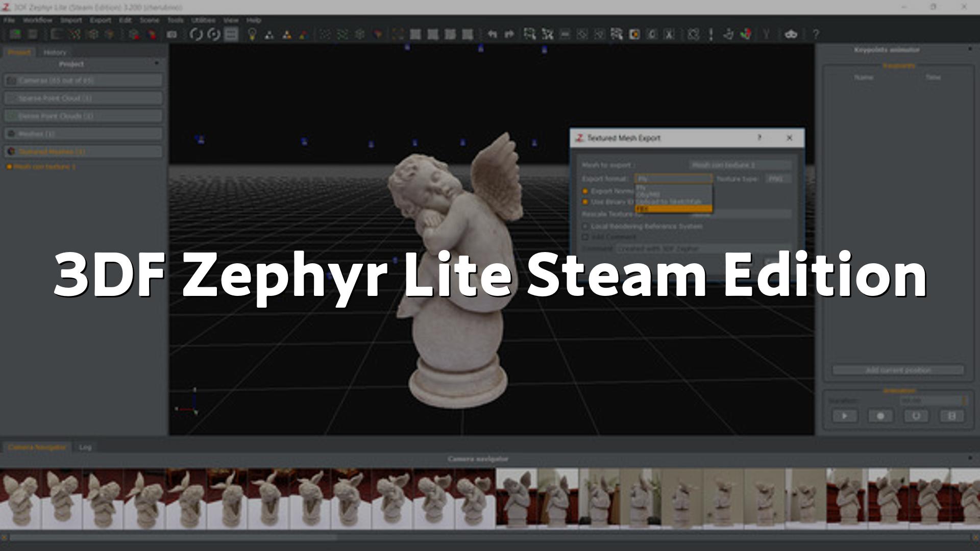Viewport: 980px width, 551px height.
Task: Click the goggles-shaped icon in the toolbar
Action: 791,34
